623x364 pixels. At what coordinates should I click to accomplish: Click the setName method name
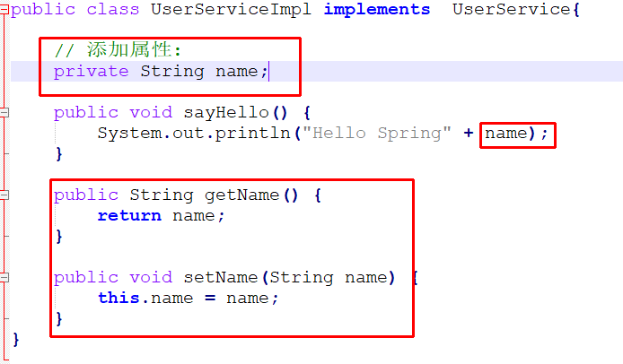(x=221, y=277)
